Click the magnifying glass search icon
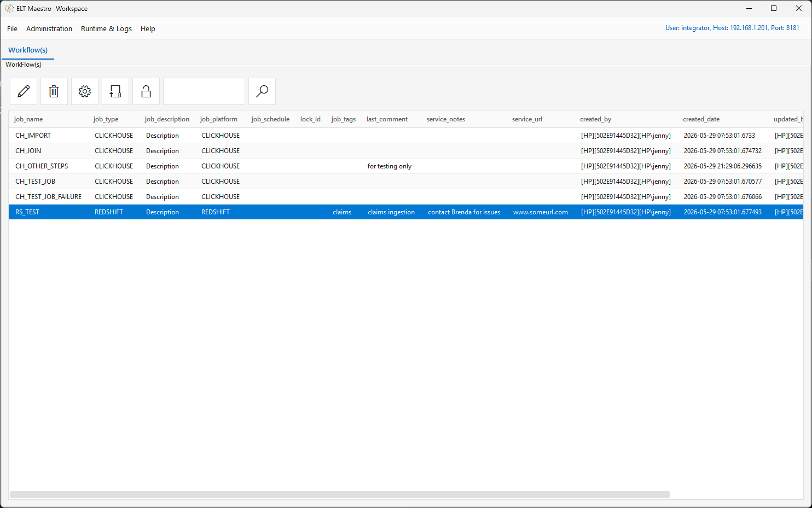The image size is (812, 508). [x=262, y=91]
